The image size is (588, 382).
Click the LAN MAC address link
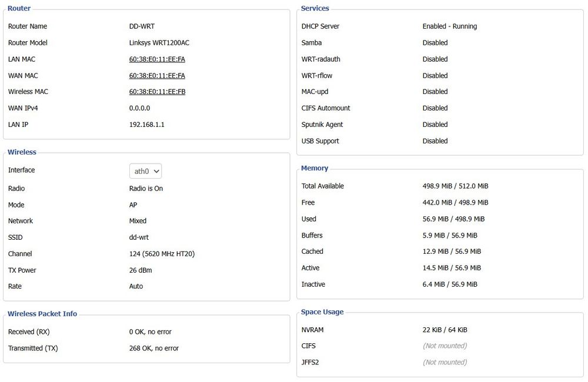pos(157,59)
